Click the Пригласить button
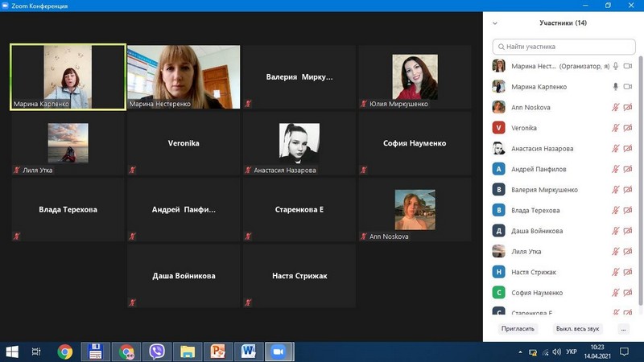This screenshot has width=644, height=362. tap(518, 329)
